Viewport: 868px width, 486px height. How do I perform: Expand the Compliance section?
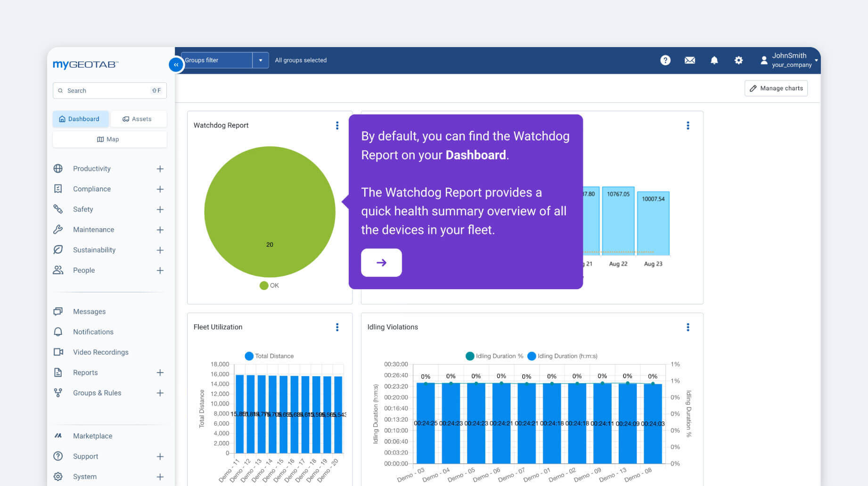pos(160,189)
